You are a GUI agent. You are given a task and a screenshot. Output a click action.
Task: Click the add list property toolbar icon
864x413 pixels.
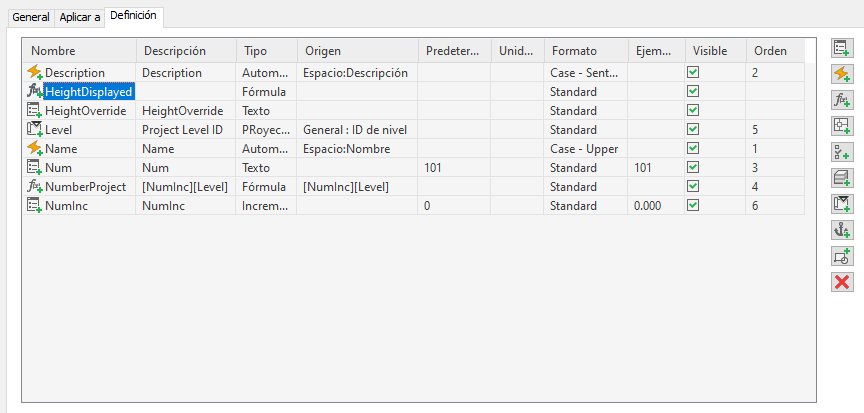pos(842,152)
